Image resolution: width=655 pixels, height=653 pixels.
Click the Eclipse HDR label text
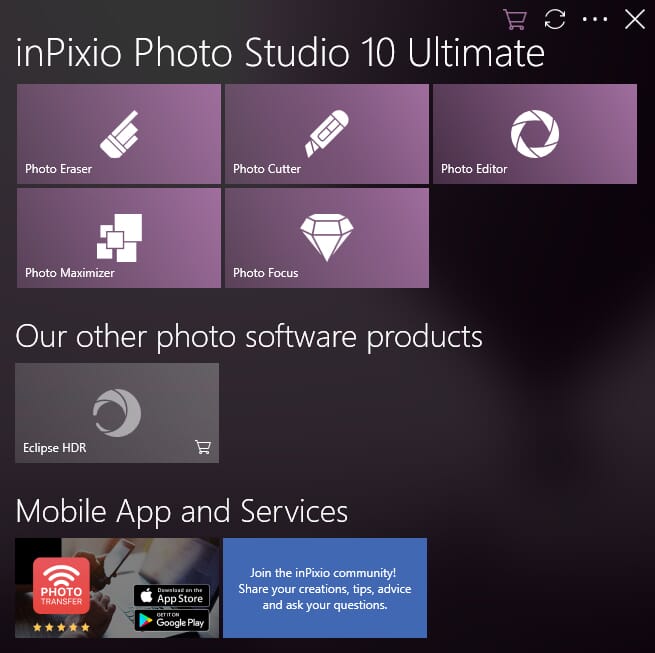tap(55, 448)
